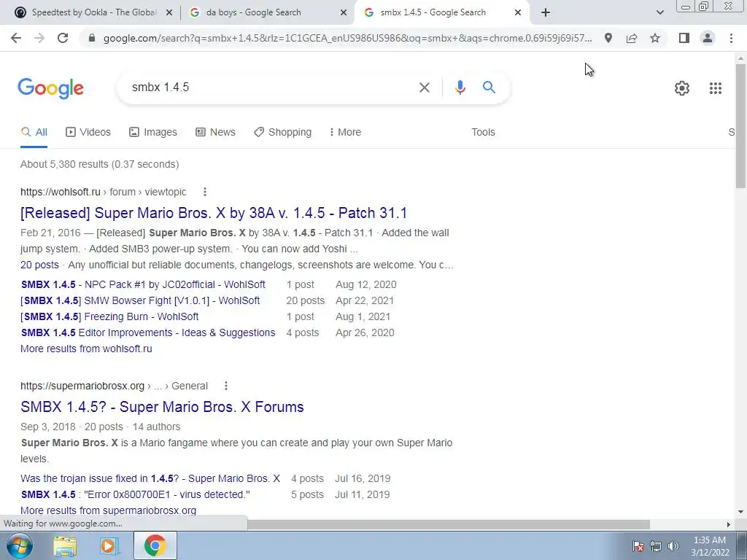Launch Windows Media Player from taskbar

109,546
